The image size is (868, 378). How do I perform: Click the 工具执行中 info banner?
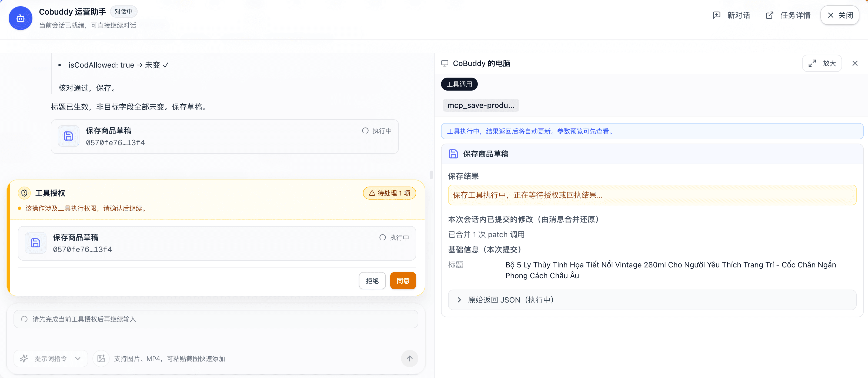pyautogui.click(x=652, y=131)
